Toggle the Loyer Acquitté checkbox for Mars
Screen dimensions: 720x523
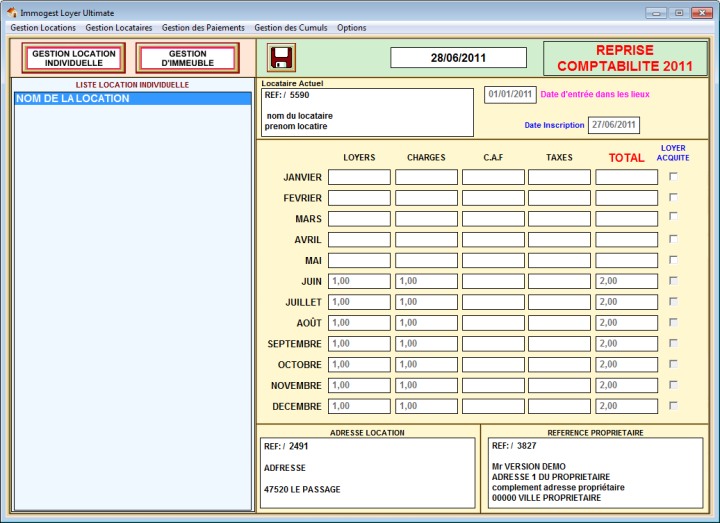[673, 218]
